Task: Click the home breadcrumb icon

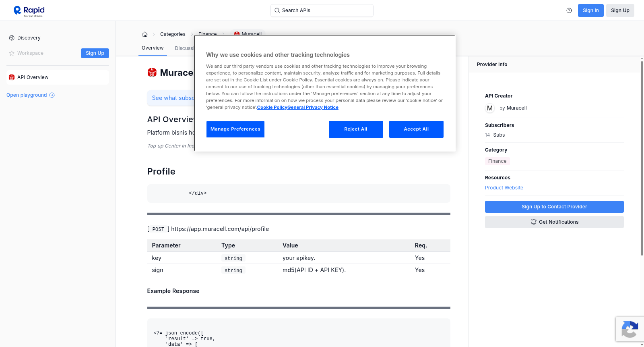Action: [145, 34]
